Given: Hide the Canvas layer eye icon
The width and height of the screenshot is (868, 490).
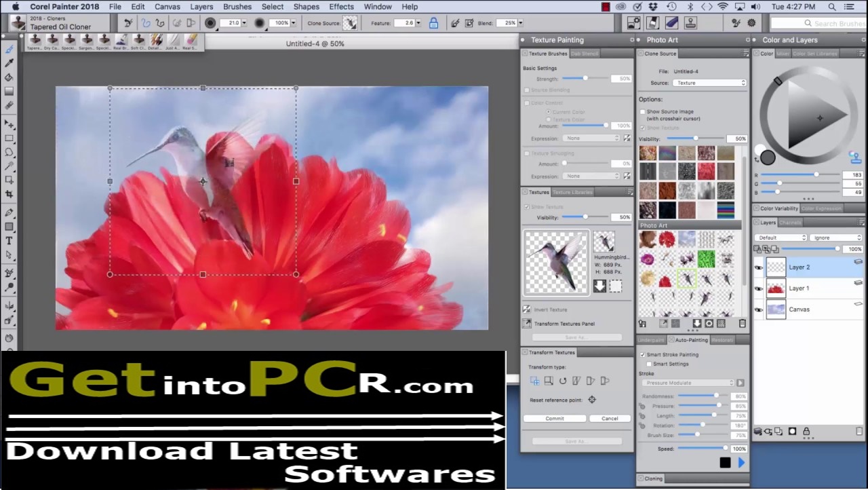Looking at the screenshot, I should 759,309.
